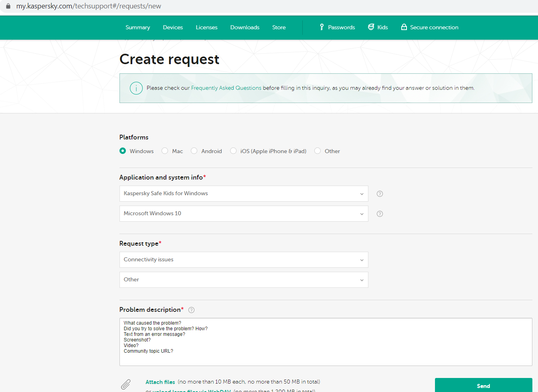Screen dimensions: 538x392
Task: Click inside the Problem description text area
Action: [326, 342]
